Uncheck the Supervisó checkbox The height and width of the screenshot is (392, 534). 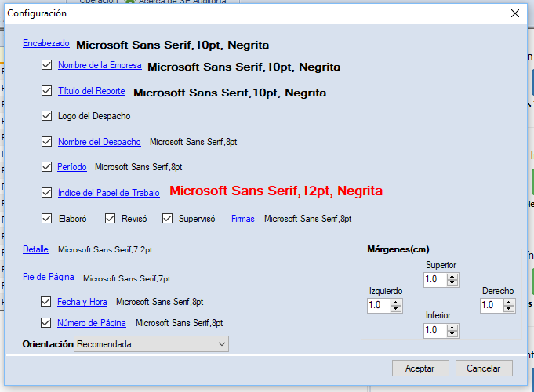click(168, 219)
